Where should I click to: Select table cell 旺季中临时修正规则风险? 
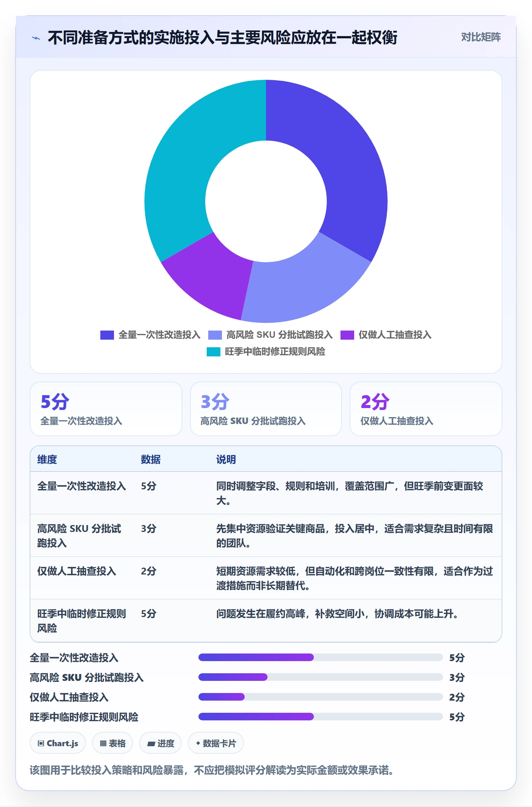click(82, 621)
